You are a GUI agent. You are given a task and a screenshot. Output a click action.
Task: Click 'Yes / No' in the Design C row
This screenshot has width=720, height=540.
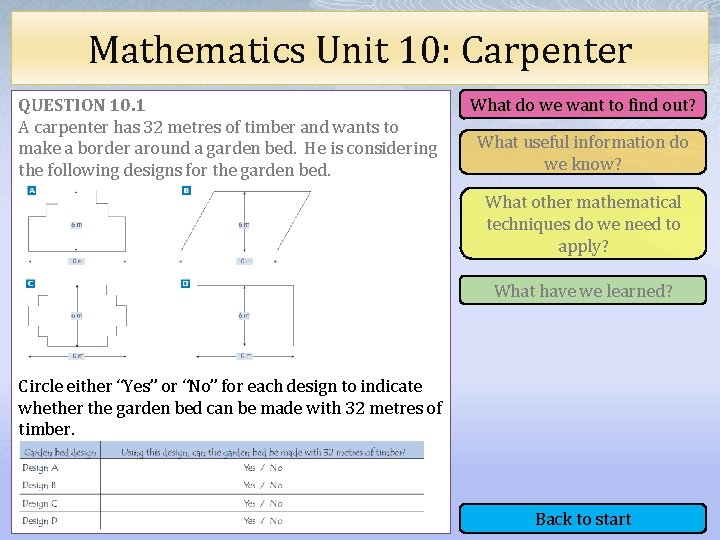[263, 503]
